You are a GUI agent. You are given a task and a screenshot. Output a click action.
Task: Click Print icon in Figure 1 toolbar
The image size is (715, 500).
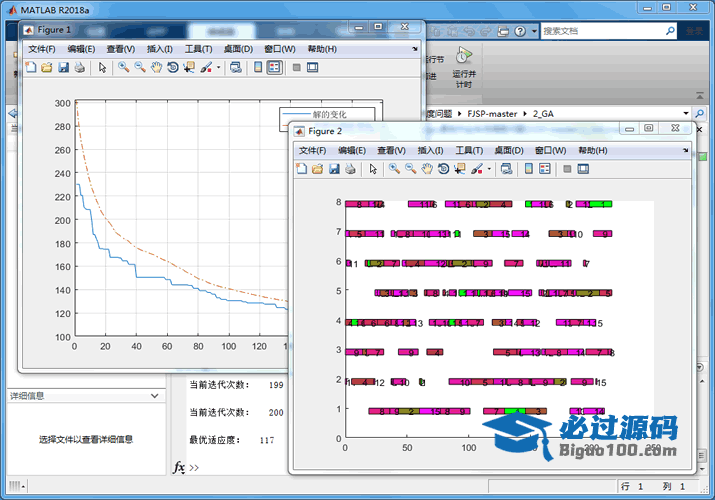coord(79,68)
